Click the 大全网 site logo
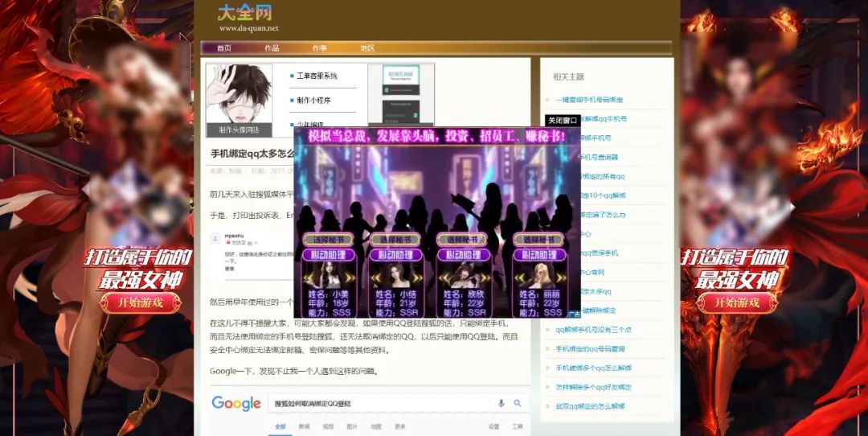This screenshot has width=868, height=436. click(x=244, y=13)
